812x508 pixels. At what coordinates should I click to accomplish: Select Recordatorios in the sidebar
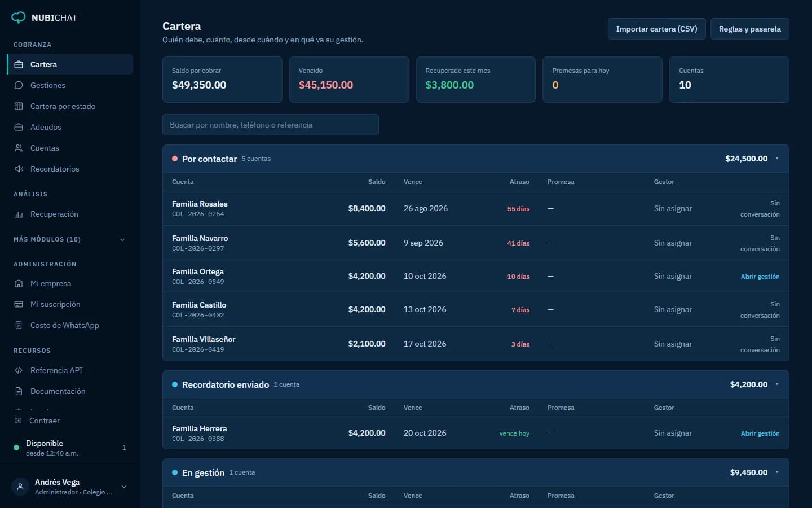[x=70, y=169]
